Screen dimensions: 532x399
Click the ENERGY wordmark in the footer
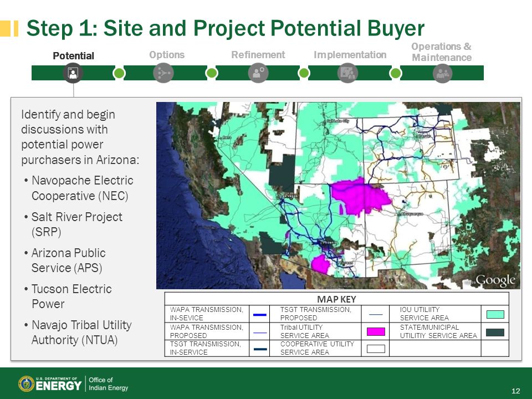(x=58, y=386)
